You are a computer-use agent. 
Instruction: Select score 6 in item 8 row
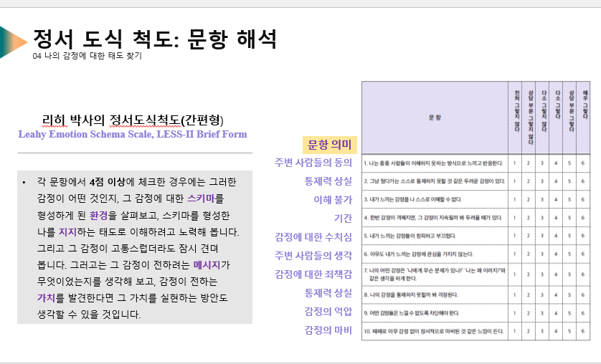point(583,294)
